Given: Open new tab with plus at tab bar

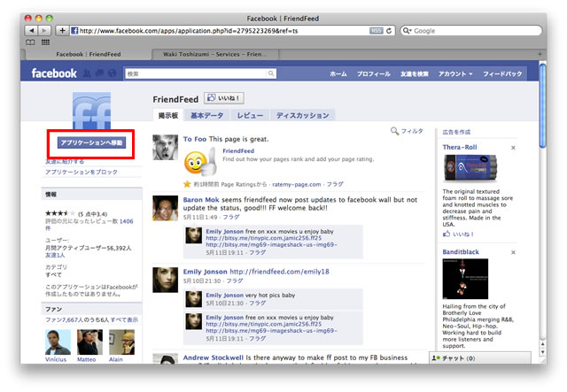Looking at the screenshot, I should pos(540,54).
